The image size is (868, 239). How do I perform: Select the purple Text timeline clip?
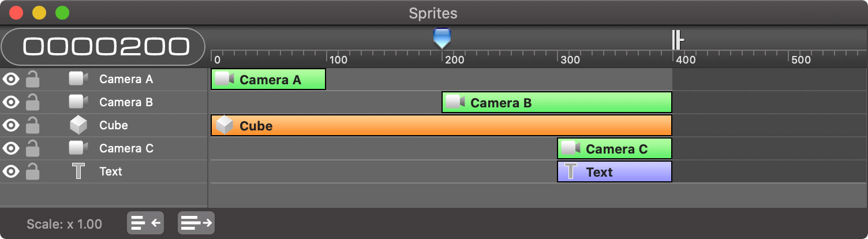(x=615, y=171)
